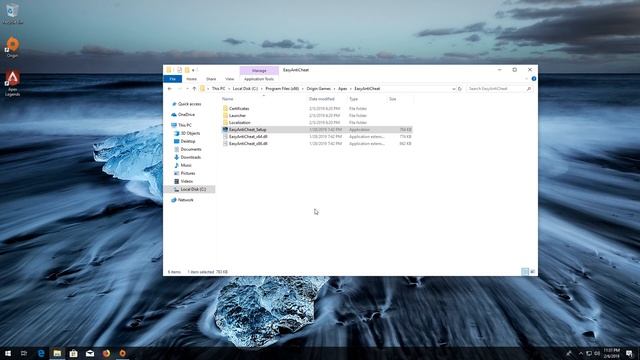Image resolution: width=640 pixels, height=360 pixels.
Task: Switch to the View ribbon tab
Action: (229, 79)
